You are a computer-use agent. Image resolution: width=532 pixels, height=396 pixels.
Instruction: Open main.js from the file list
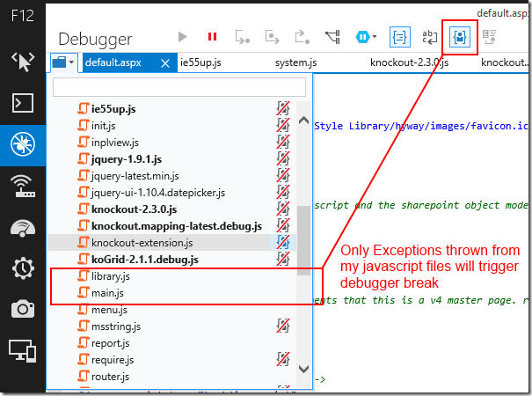[108, 293]
